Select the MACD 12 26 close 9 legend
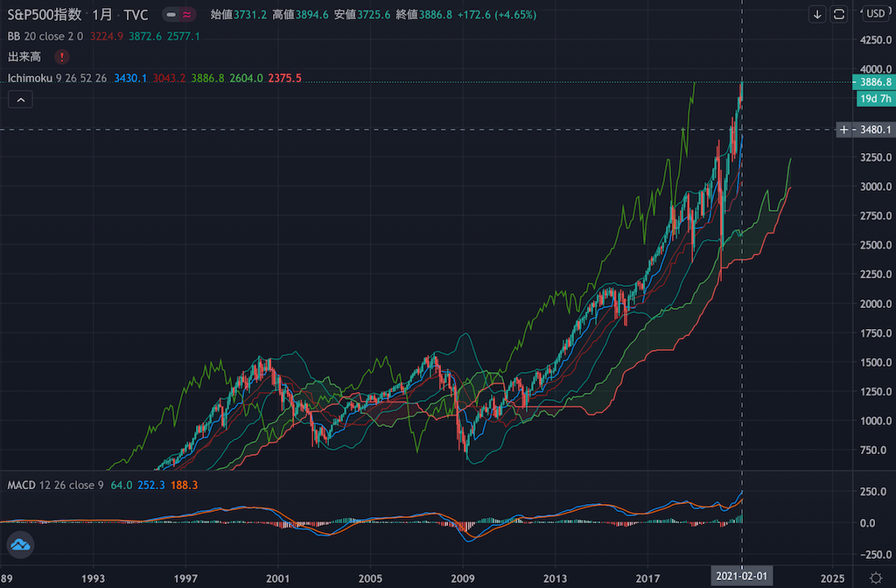The image size is (896, 588). click(x=55, y=485)
